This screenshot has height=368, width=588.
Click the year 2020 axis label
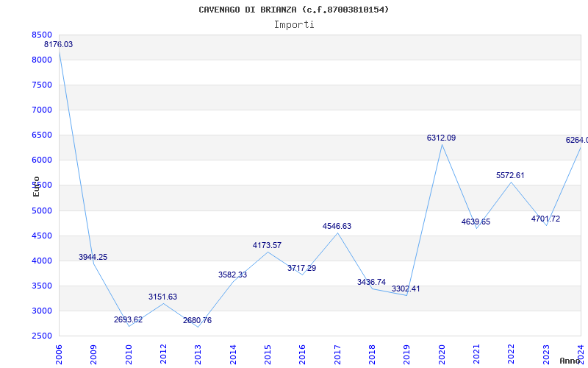pyautogui.click(x=442, y=355)
